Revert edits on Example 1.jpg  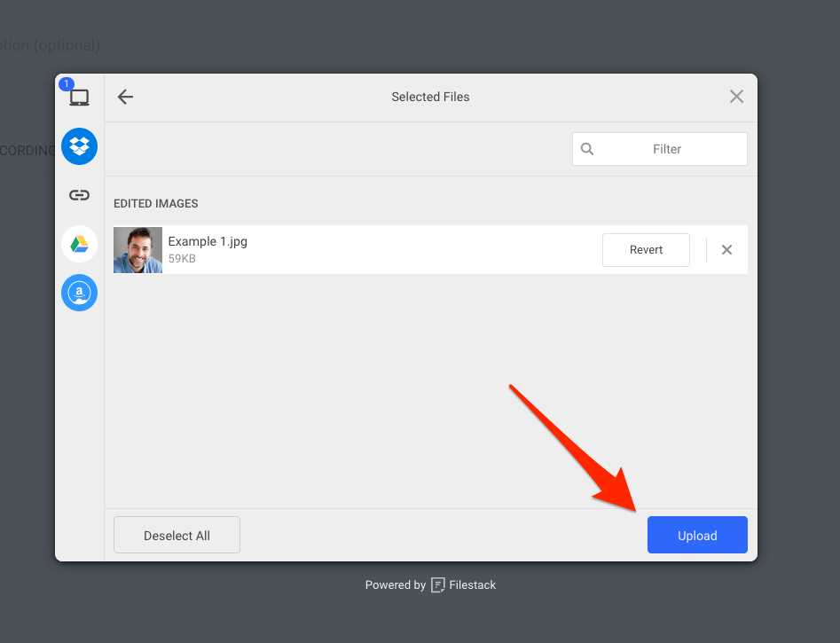646,250
